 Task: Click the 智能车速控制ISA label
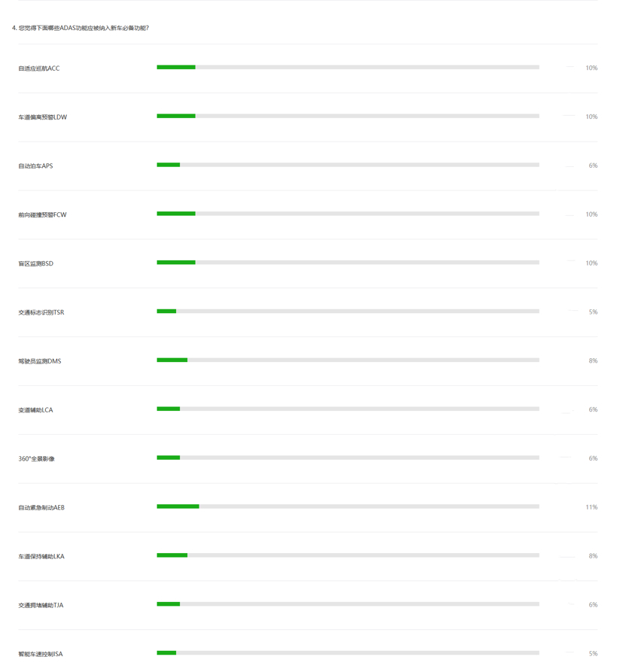(x=41, y=655)
